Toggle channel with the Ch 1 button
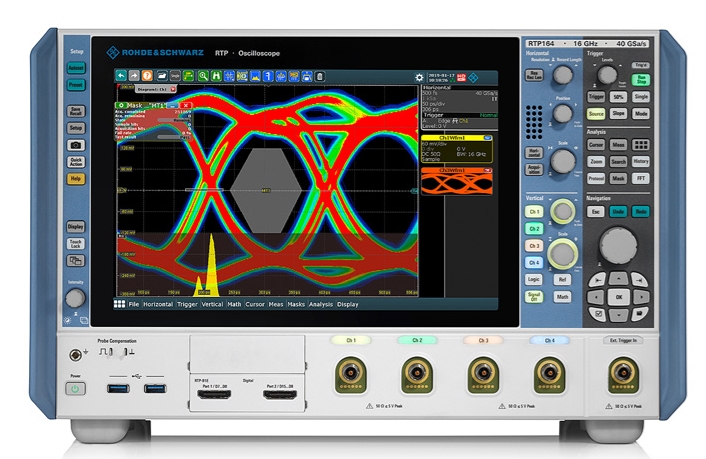 (x=535, y=213)
